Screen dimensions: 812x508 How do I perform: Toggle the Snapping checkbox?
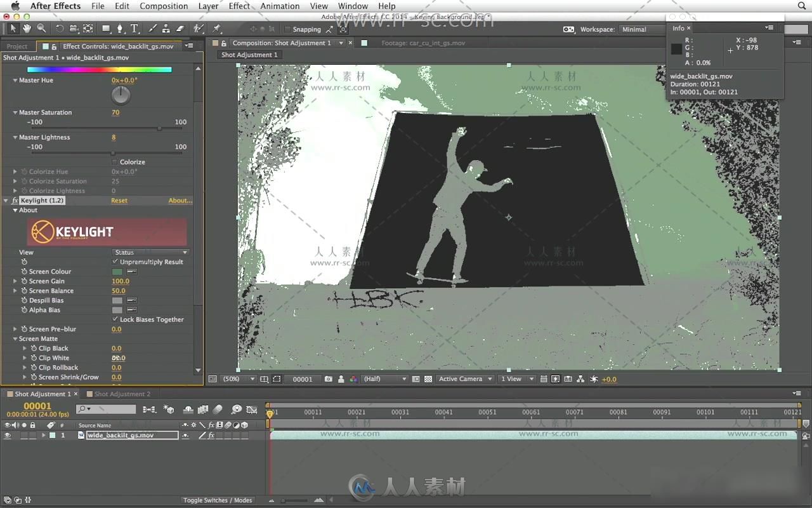point(287,29)
